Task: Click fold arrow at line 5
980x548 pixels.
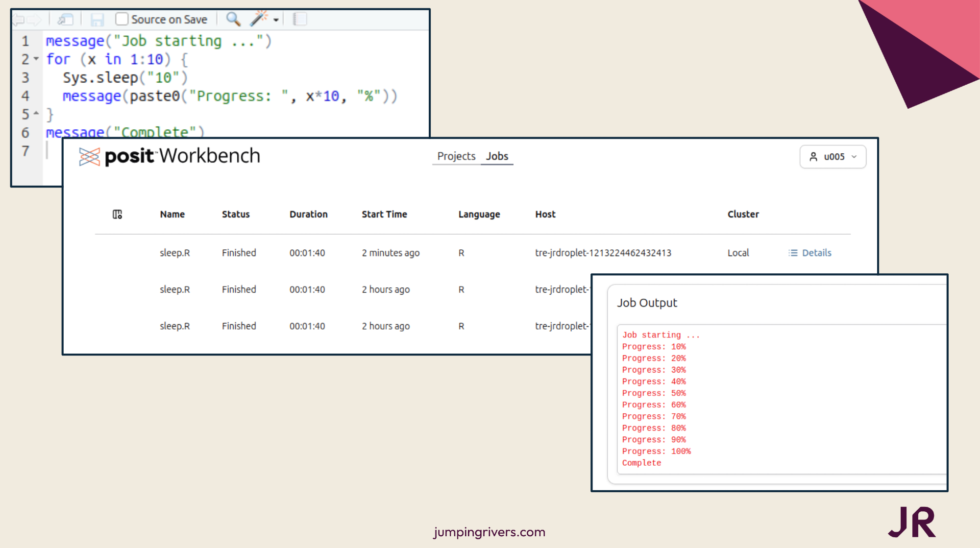Action: click(x=36, y=114)
